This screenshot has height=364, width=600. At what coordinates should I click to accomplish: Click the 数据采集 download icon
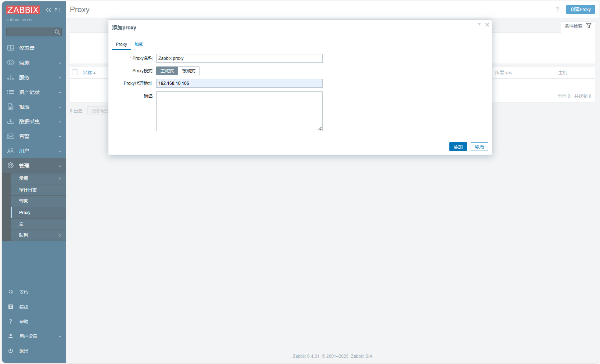click(11, 122)
